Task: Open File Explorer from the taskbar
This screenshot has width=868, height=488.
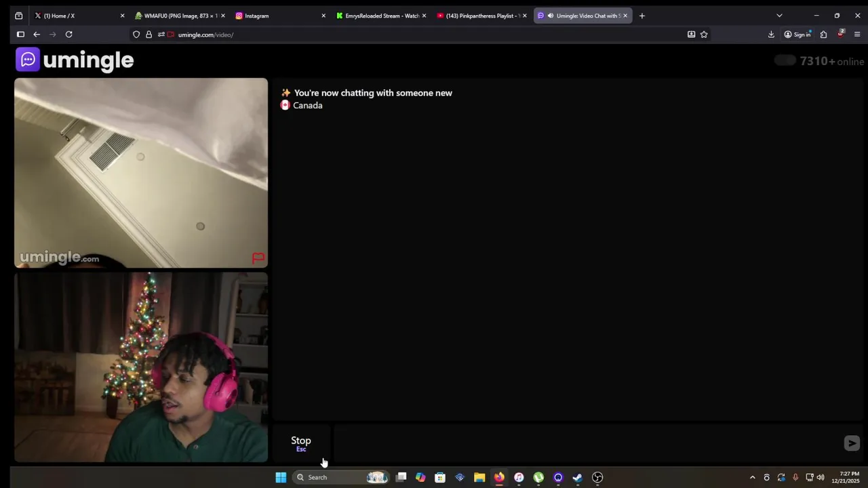Action: coord(479,477)
